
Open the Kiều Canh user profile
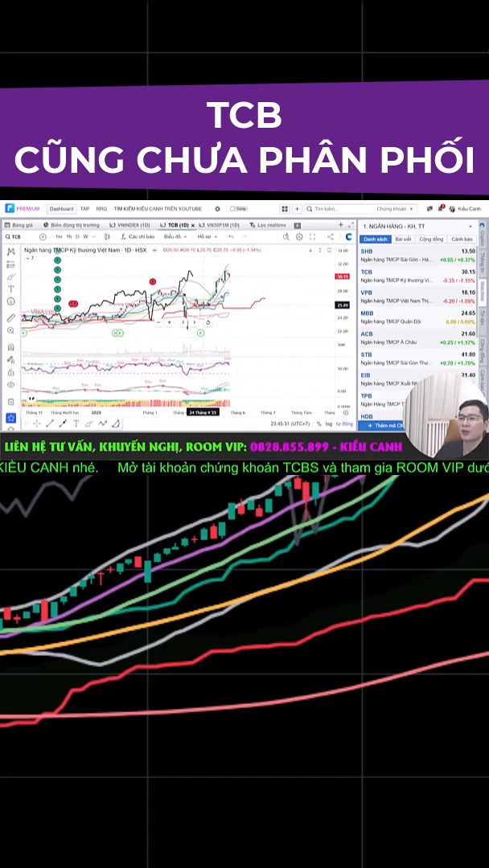pyautogui.click(x=465, y=209)
